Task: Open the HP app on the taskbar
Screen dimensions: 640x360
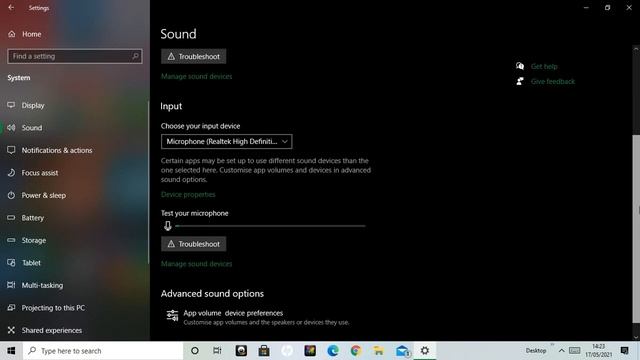Action: click(x=287, y=351)
